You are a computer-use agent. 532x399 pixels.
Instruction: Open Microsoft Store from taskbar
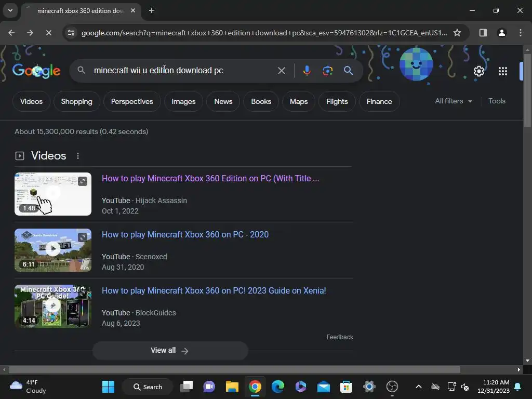(346, 387)
